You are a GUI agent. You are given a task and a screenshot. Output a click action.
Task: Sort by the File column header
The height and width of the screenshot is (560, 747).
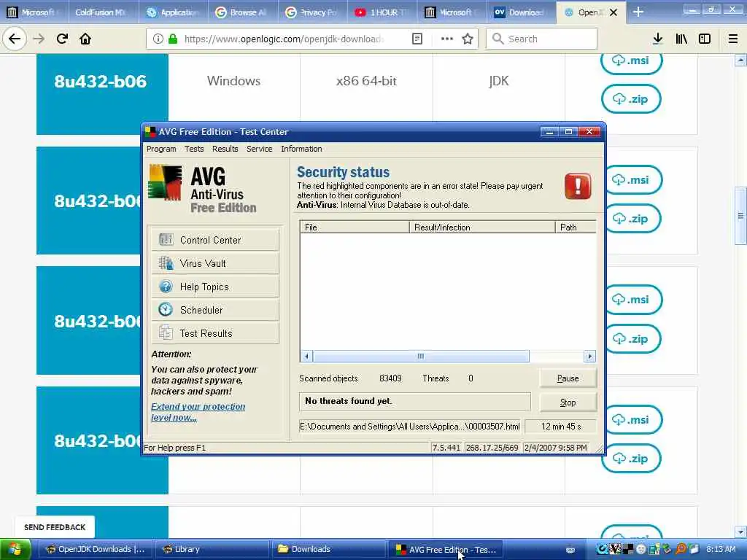355,227
